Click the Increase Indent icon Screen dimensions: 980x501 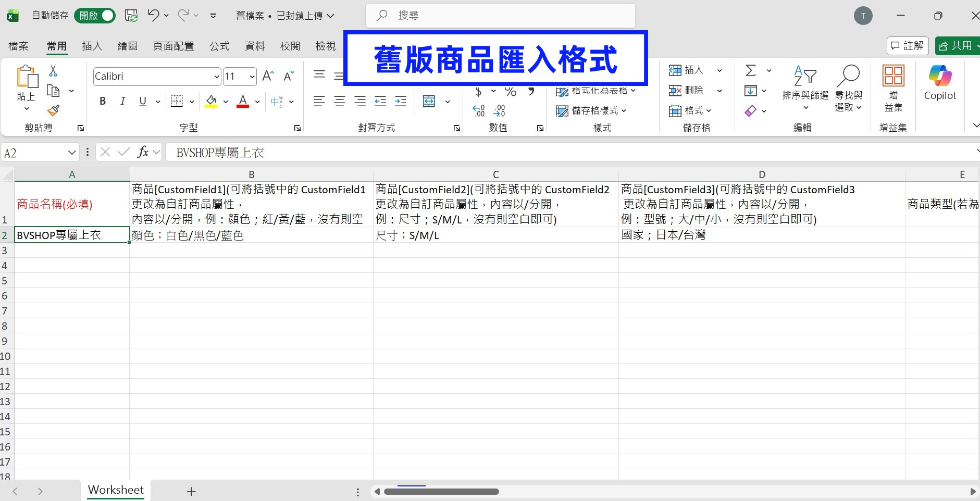(x=401, y=102)
